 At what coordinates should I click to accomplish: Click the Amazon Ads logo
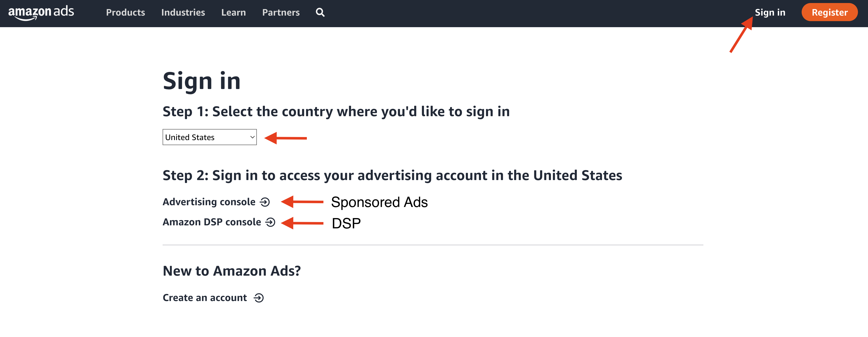[41, 13]
